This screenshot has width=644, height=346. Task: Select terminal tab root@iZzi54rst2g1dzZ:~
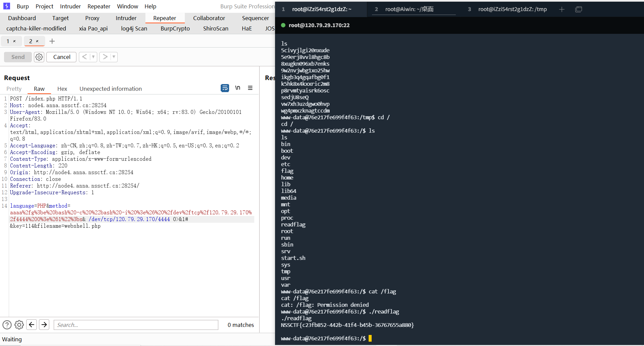point(321,9)
